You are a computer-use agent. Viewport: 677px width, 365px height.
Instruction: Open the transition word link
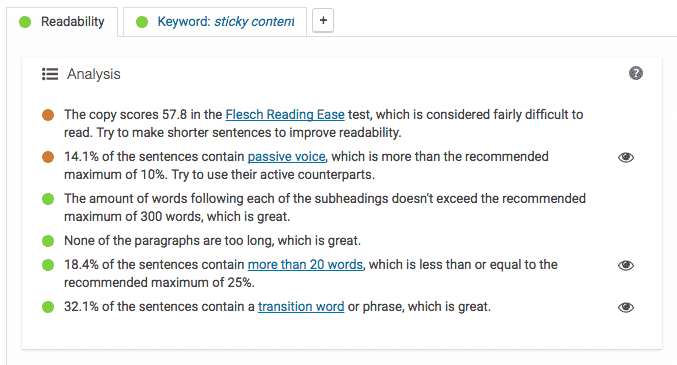click(x=301, y=306)
